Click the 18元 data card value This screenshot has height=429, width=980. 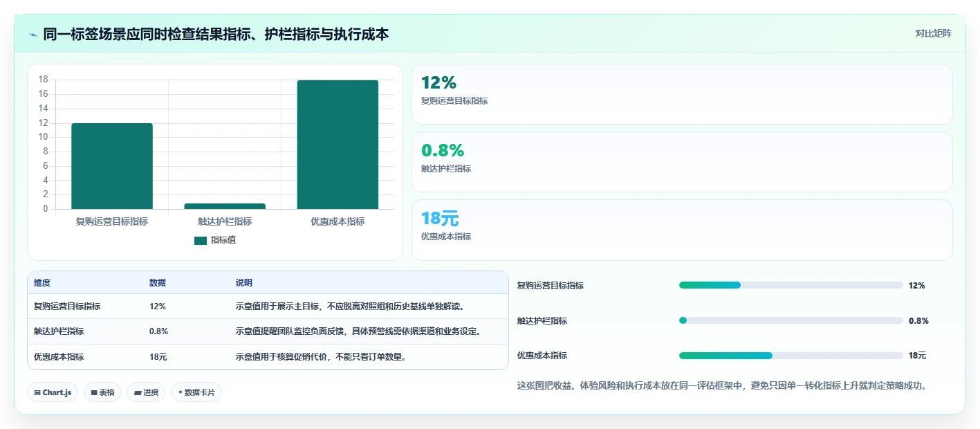pyautogui.click(x=440, y=218)
